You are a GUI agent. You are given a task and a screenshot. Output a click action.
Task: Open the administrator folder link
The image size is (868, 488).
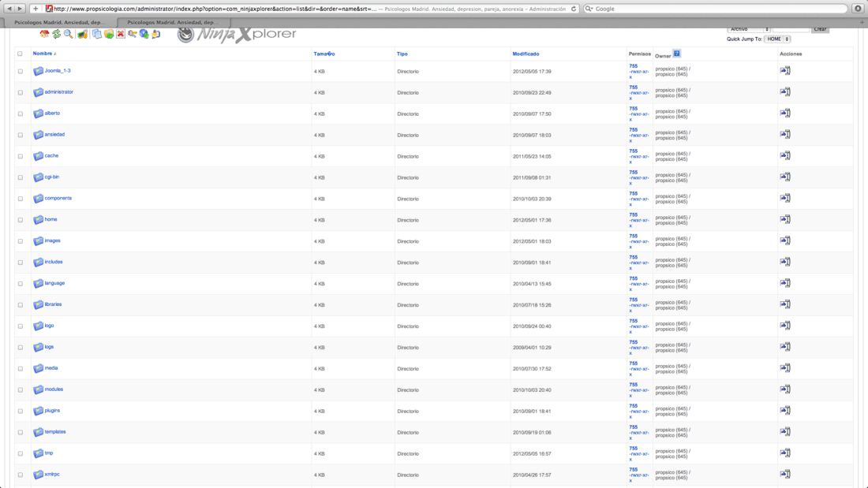point(58,92)
